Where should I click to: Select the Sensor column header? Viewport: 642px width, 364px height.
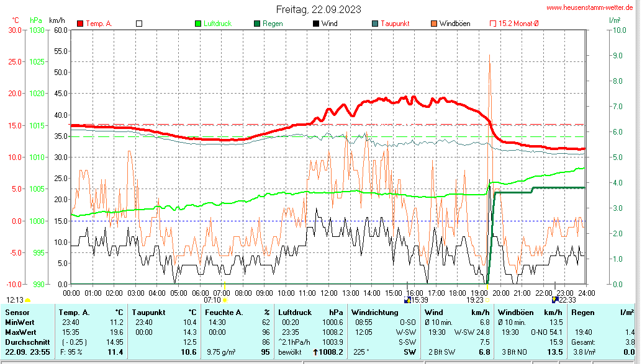coord(17,312)
